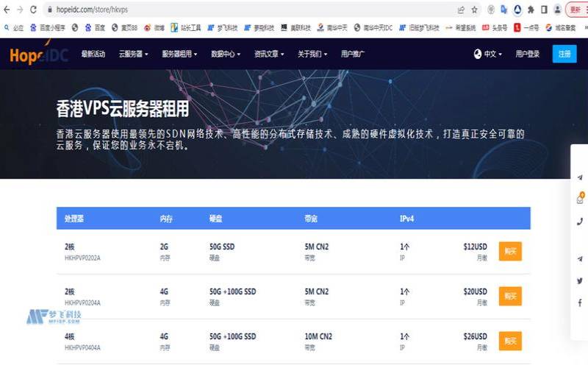The height and width of the screenshot is (368, 588).
Task: Click 购买 for the $12USD plan
Action: click(510, 251)
